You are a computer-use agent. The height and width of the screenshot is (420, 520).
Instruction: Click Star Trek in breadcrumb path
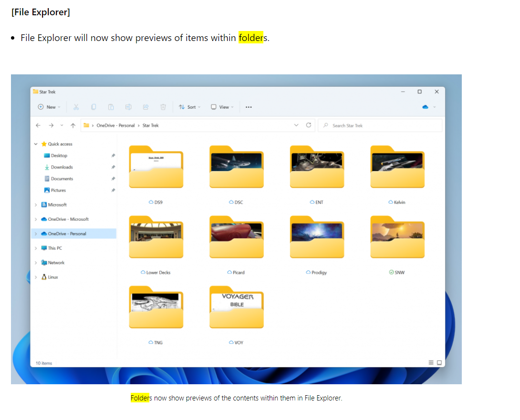click(x=151, y=125)
